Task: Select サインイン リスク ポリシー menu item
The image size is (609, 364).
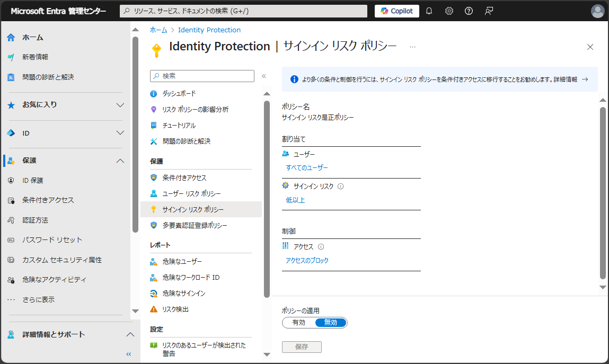Action: tap(201, 210)
